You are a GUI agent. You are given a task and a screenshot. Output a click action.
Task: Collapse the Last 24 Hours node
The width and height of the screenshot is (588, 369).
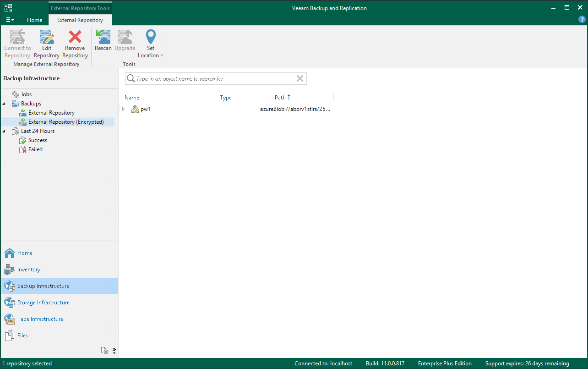(x=4, y=131)
